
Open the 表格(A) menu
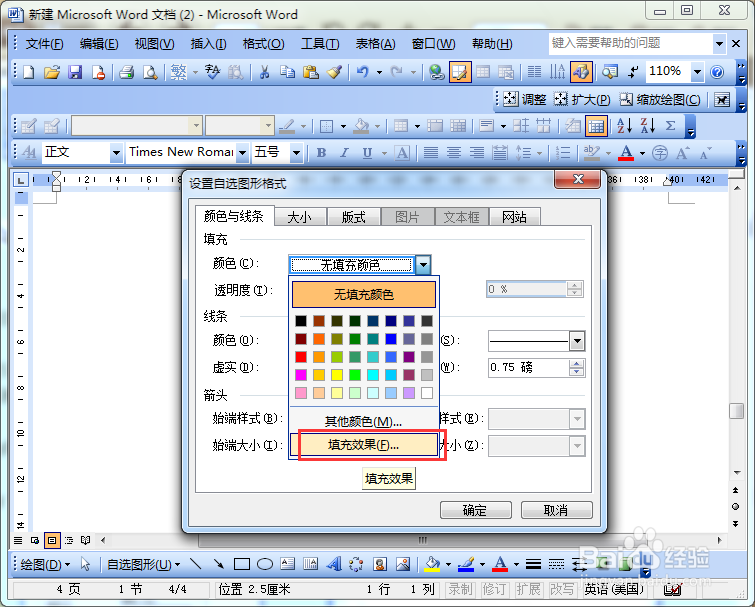click(375, 44)
